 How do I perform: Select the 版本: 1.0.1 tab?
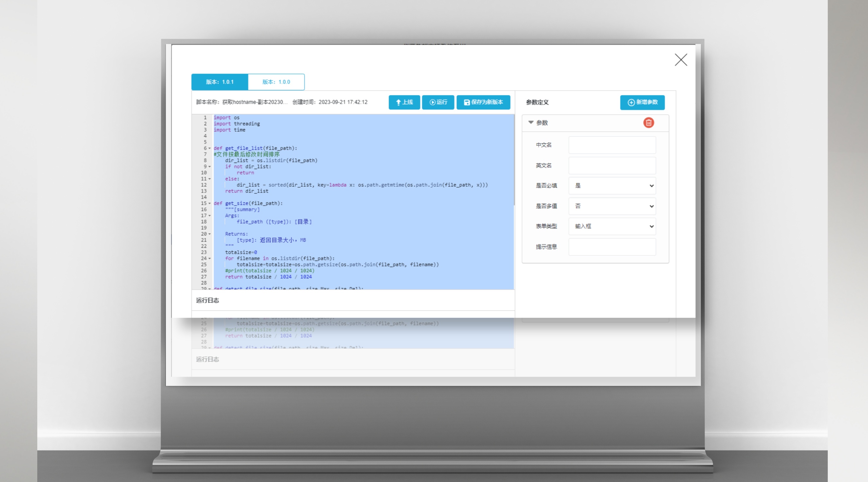[x=220, y=82]
